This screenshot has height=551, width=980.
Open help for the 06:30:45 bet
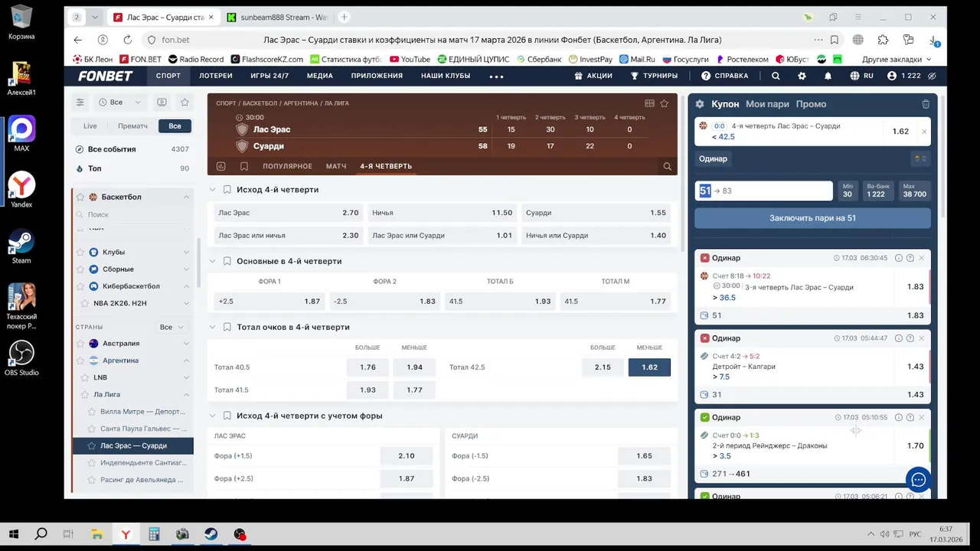pos(910,258)
